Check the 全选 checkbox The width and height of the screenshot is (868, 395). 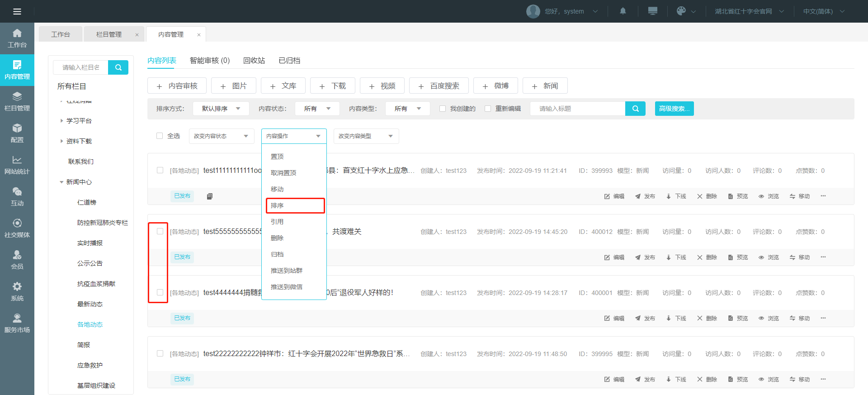[160, 136]
